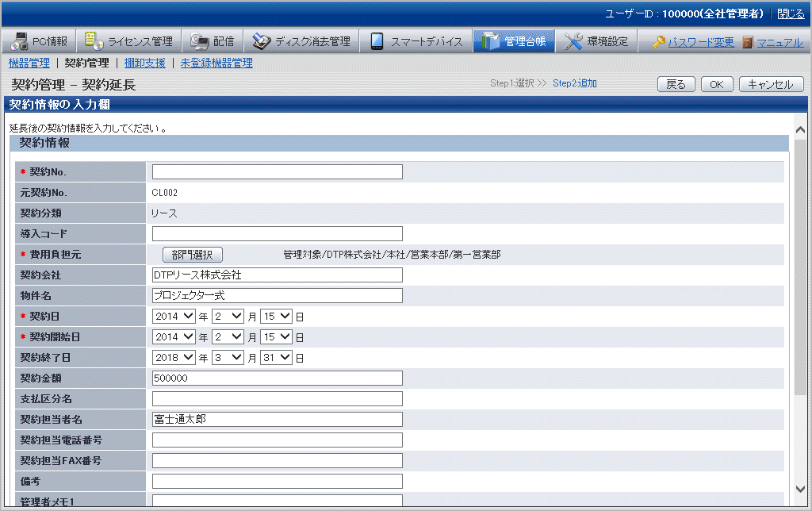Switch to 機器管理 submenu
Viewport: 812px width, 511px height.
click(29, 63)
